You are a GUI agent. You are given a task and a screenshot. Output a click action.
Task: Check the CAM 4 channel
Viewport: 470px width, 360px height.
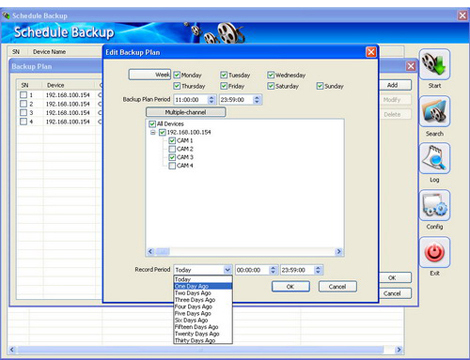coord(172,166)
